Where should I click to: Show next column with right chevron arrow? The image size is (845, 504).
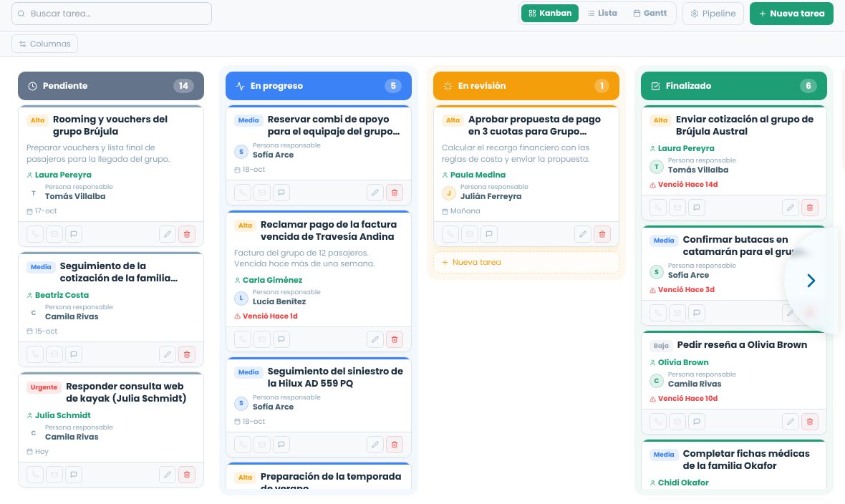click(811, 281)
